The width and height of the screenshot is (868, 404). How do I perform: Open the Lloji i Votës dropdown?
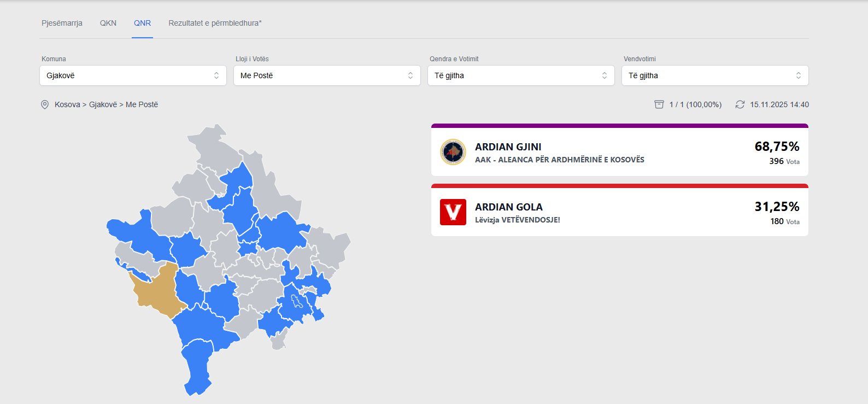[x=327, y=75]
